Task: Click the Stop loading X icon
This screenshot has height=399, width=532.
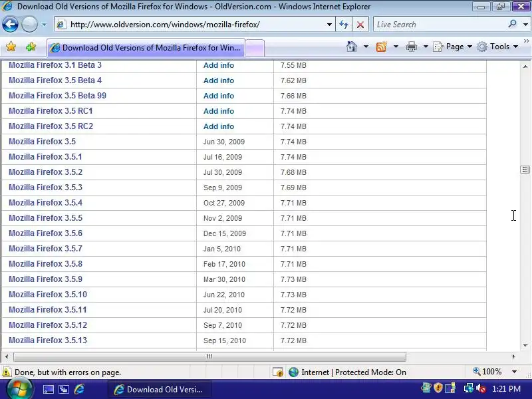Action: 360,25
